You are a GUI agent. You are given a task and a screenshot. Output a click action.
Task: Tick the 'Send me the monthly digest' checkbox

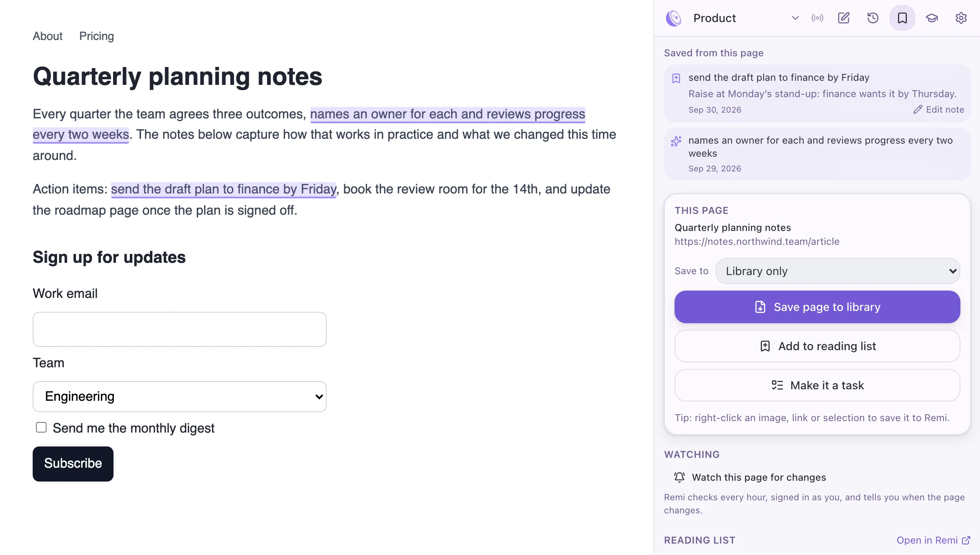point(41,427)
